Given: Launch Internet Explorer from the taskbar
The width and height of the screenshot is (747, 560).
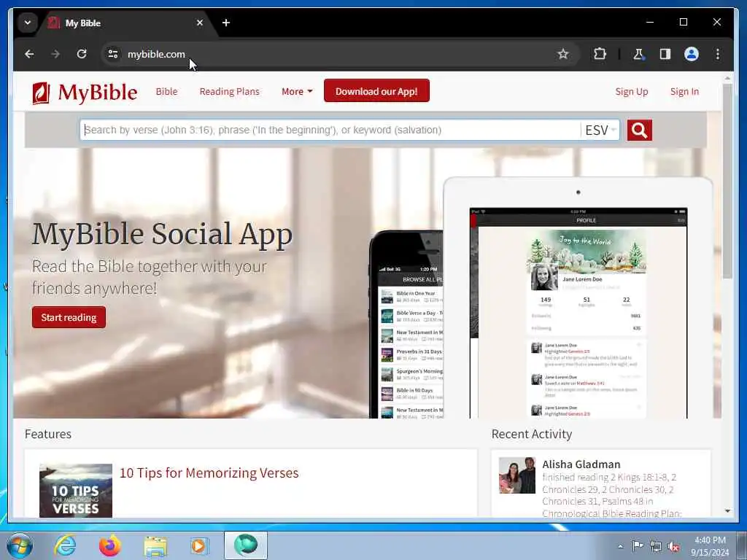Looking at the screenshot, I should point(65,545).
